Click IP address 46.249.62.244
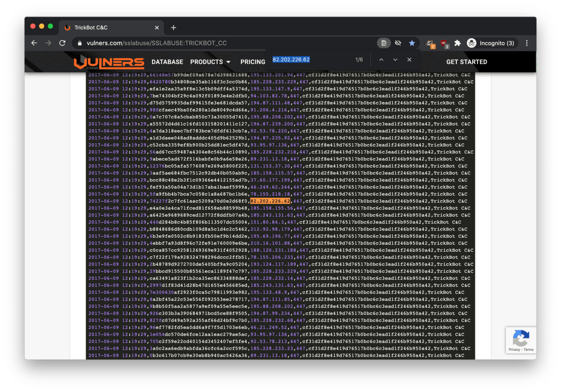 point(270,187)
